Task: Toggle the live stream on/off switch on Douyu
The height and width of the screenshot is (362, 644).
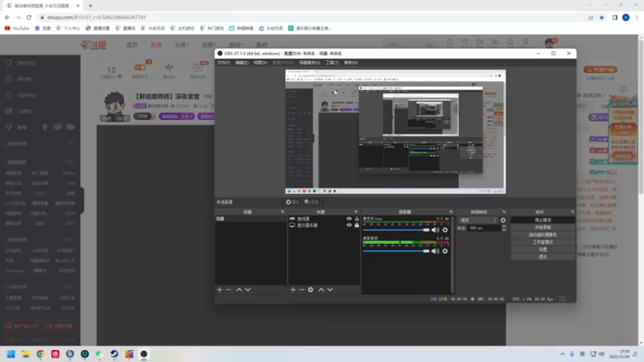Action: pyautogui.click(x=140, y=68)
